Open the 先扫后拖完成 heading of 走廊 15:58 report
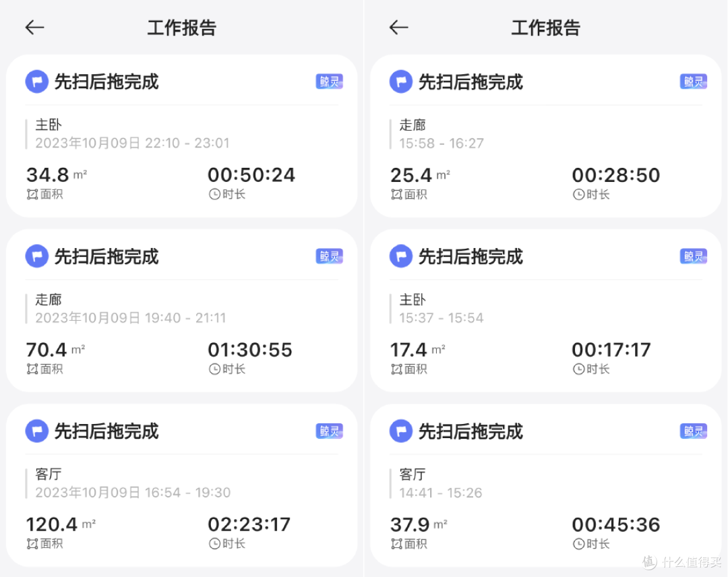The width and height of the screenshot is (728, 577). 471,82
